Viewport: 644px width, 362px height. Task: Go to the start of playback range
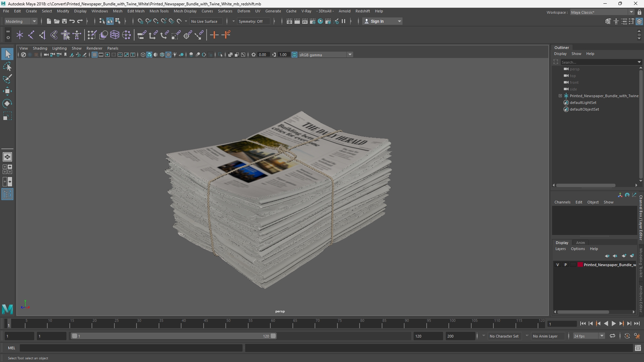point(583,323)
